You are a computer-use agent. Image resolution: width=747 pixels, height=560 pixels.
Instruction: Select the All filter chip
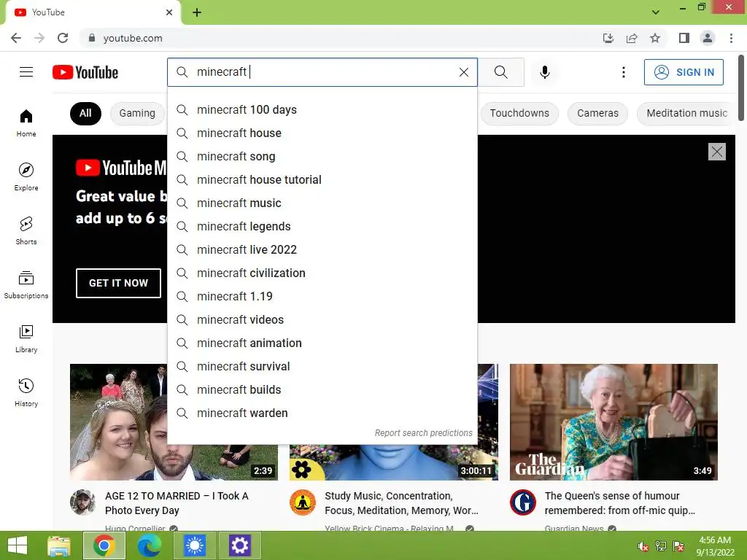[x=85, y=113]
